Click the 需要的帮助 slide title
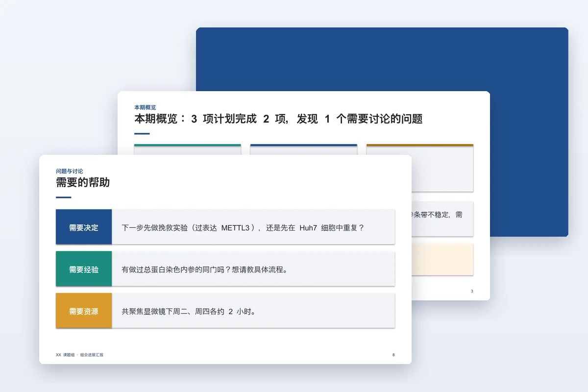This screenshot has height=392, width=588. click(83, 183)
